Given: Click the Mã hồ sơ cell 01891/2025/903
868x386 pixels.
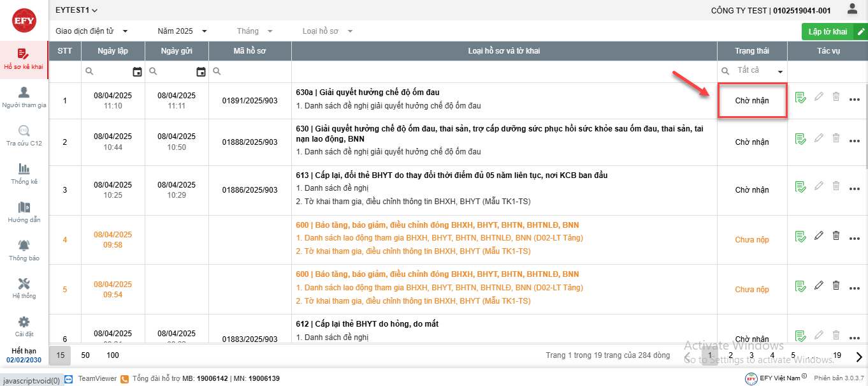Looking at the screenshot, I should tap(250, 101).
